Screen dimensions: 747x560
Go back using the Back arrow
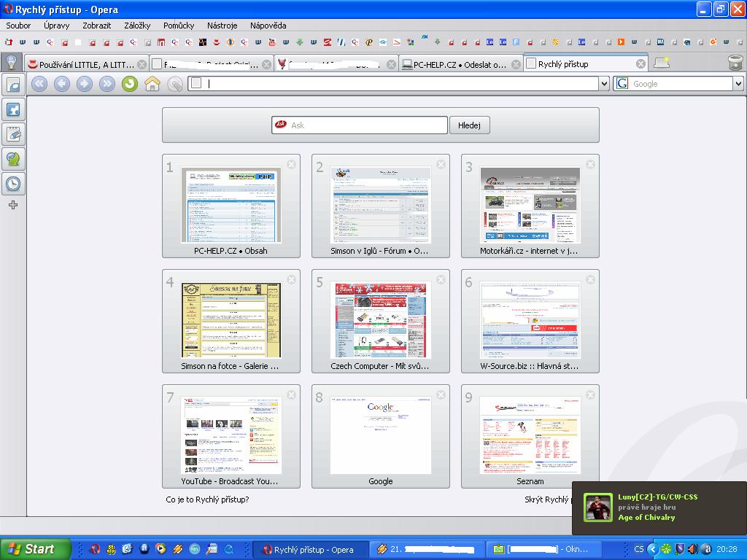coord(62,84)
